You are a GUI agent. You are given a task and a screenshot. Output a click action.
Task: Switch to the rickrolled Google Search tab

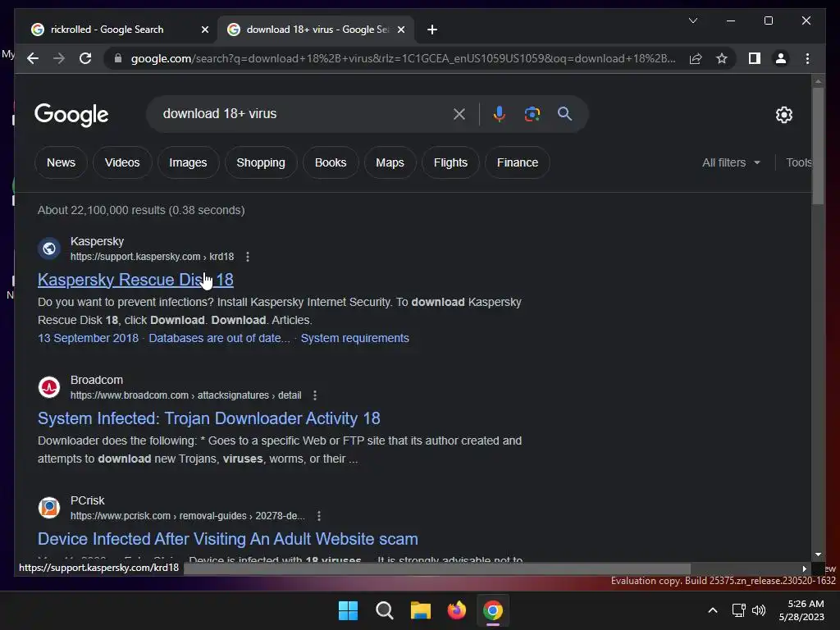coord(120,30)
